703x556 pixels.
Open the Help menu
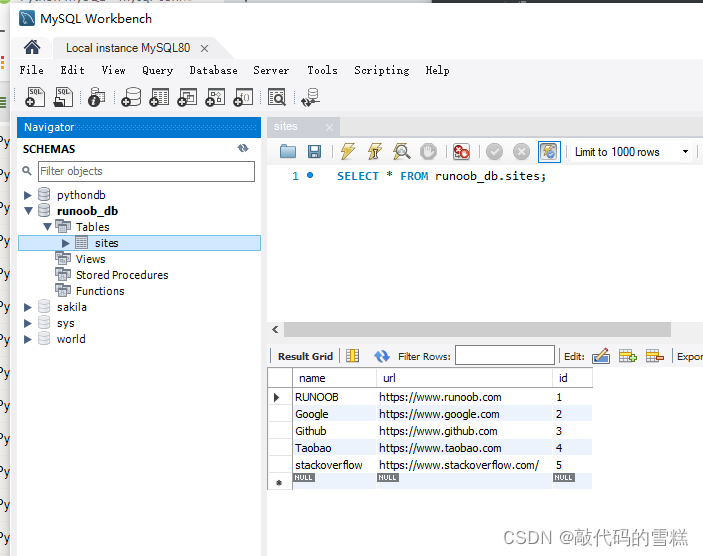coord(437,70)
